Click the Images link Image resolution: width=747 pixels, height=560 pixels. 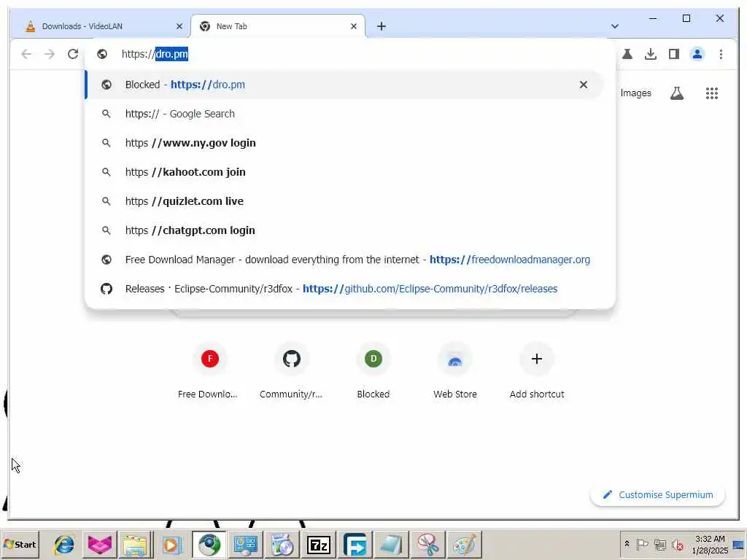[x=635, y=93]
